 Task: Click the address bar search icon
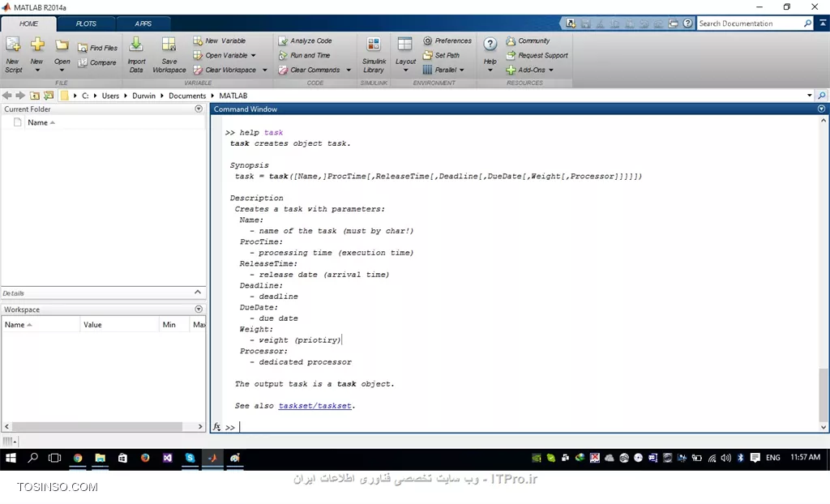click(x=822, y=96)
